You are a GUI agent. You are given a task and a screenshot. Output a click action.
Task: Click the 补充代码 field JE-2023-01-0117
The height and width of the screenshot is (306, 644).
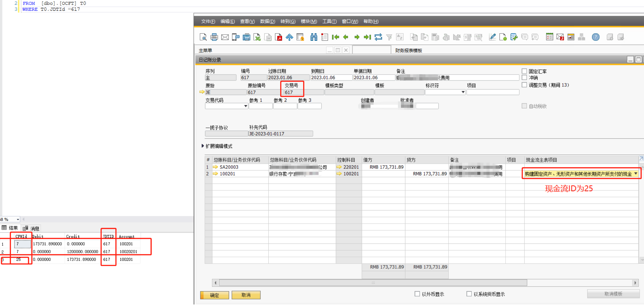click(281, 134)
